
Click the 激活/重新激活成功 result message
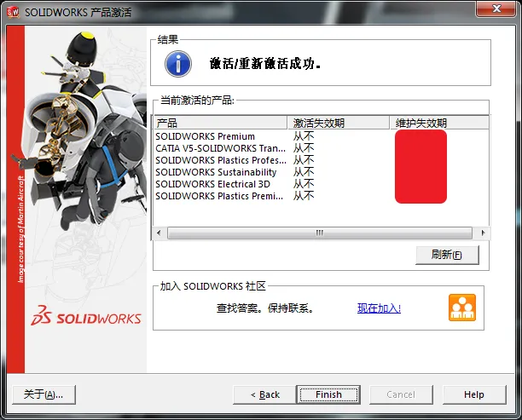tap(265, 64)
